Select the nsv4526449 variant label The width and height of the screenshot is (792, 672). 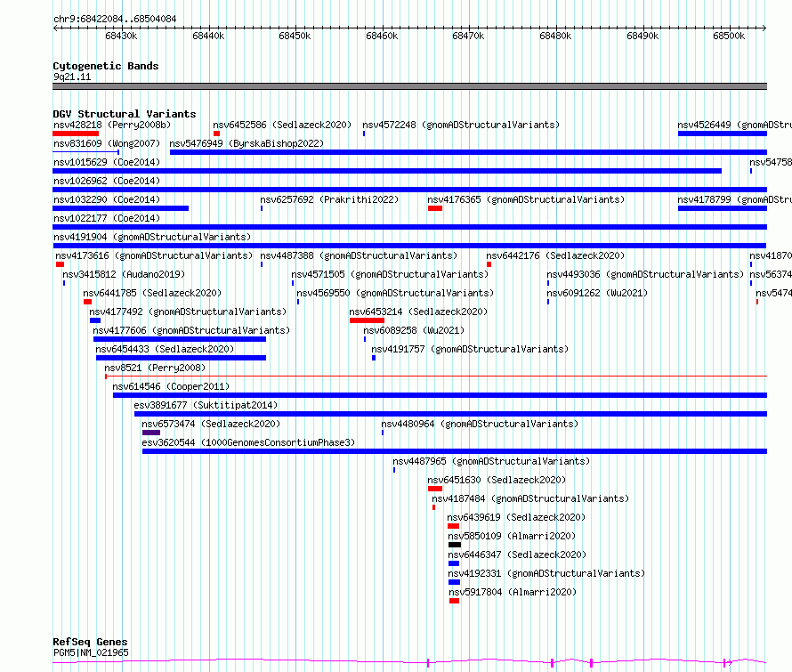coord(734,125)
